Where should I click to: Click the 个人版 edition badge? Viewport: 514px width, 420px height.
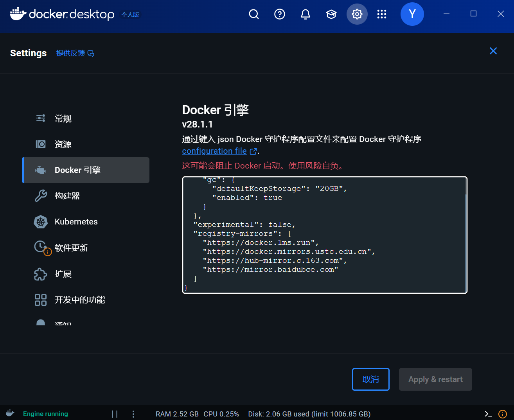point(130,14)
